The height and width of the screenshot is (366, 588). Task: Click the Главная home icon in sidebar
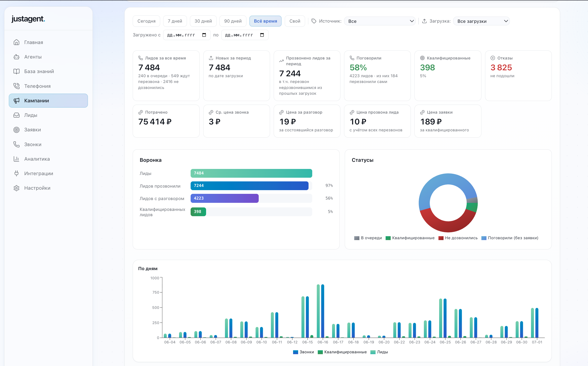16,42
